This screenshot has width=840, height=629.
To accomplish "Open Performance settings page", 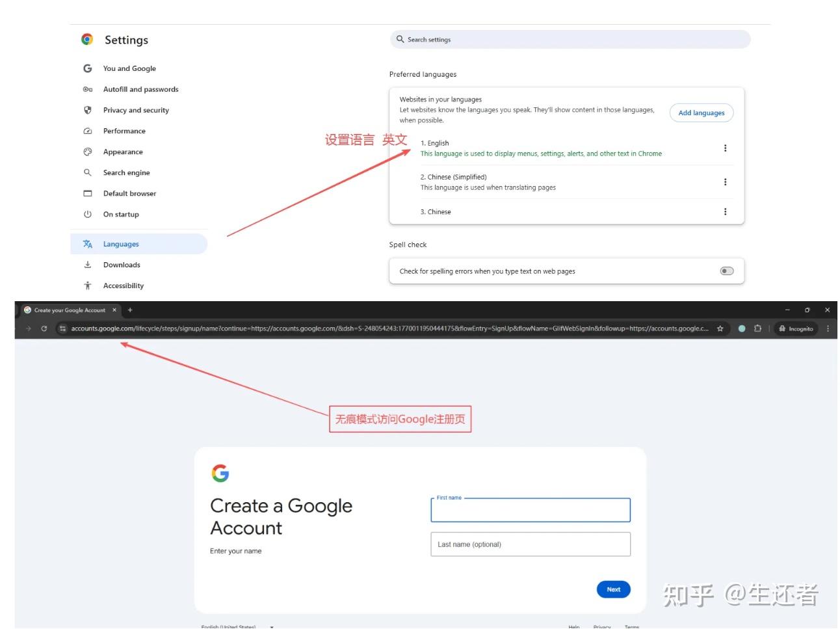I will click(x=124, y=131).
